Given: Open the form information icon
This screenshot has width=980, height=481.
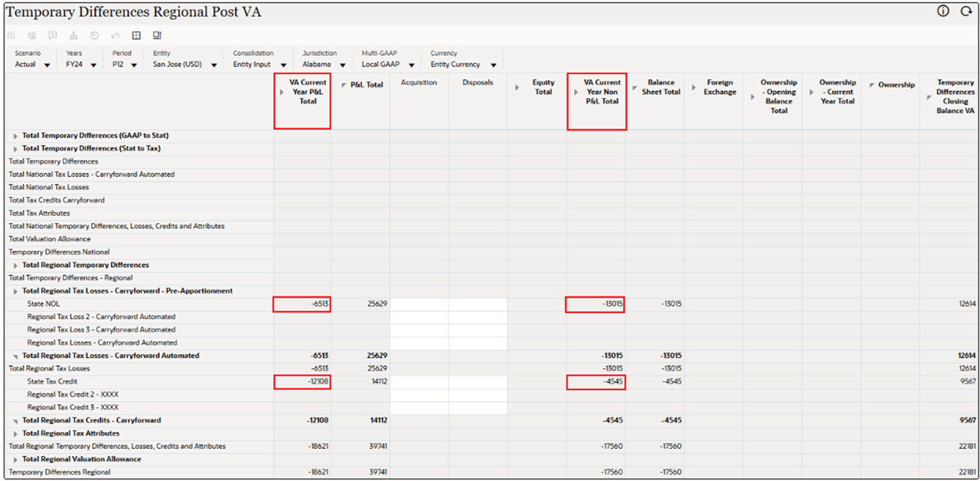Looking at the screenshot, I should [943, 11].
